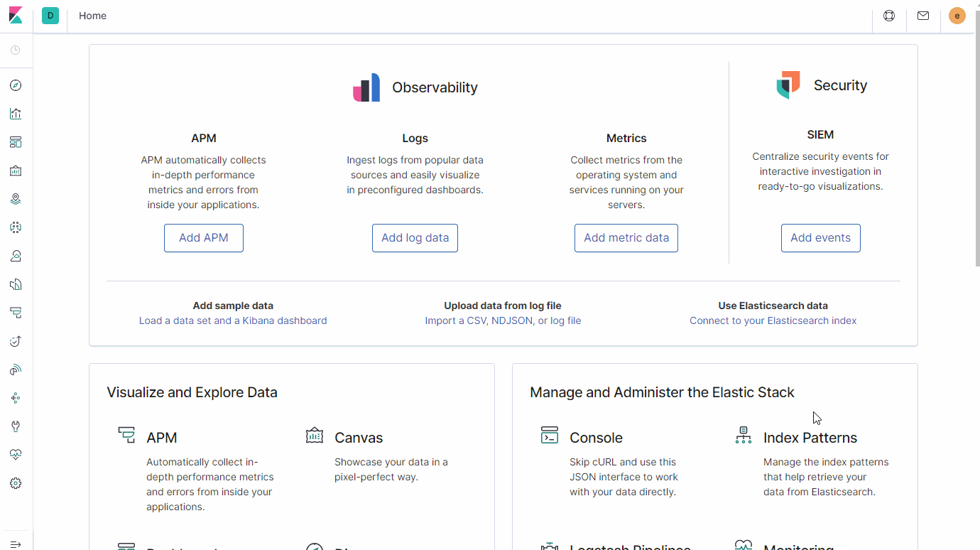
Task: Click the Kibana logo in the top corner
Action: 16,15
